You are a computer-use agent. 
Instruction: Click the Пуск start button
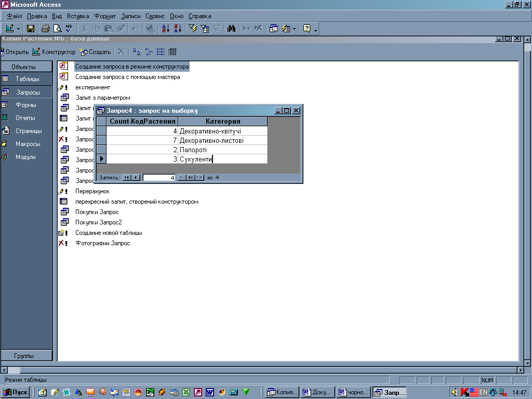pyautogui.click(x=16, y=392)
